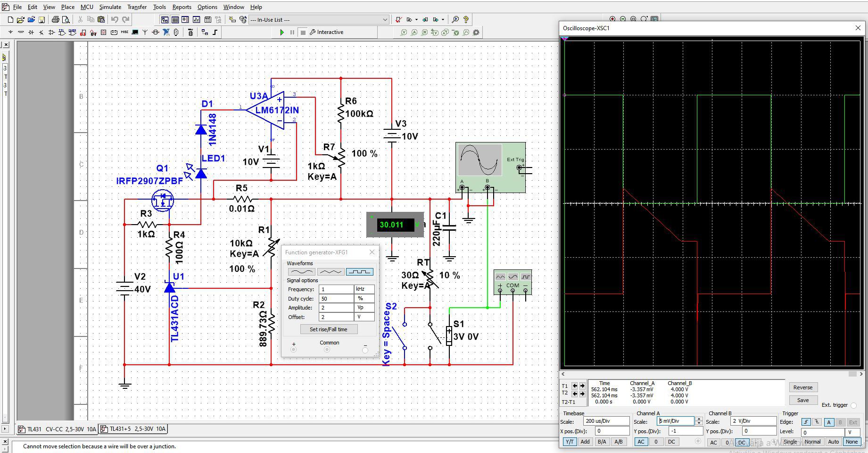Select the function generator minus terminal radio
Screen dimensions: 868x453
click(365, 350)
